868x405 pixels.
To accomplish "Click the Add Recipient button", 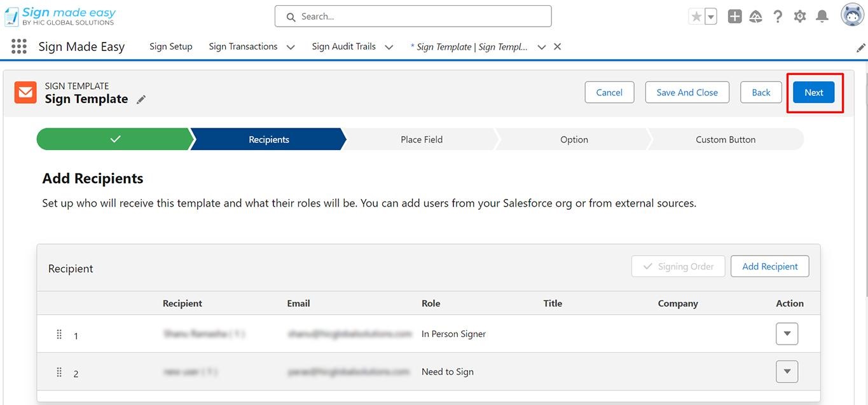I will [769, 266].
